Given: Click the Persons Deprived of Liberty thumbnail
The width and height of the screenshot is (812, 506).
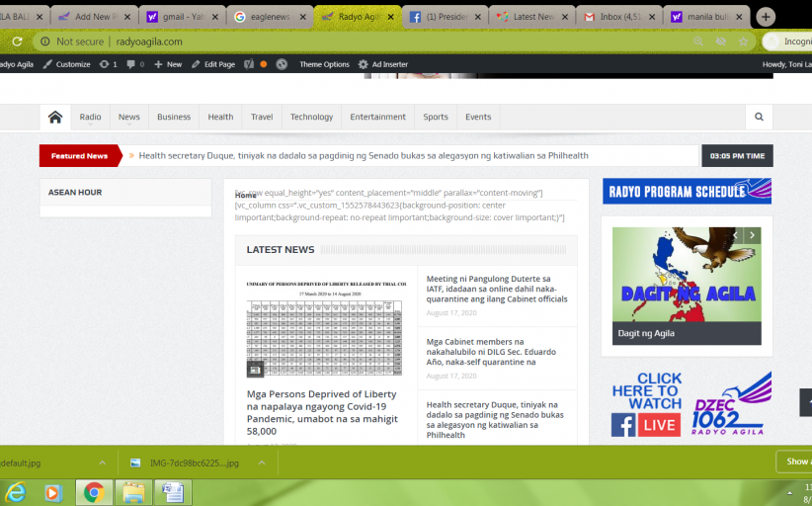Looking at the screenshot, I should [x=325, y=327].
